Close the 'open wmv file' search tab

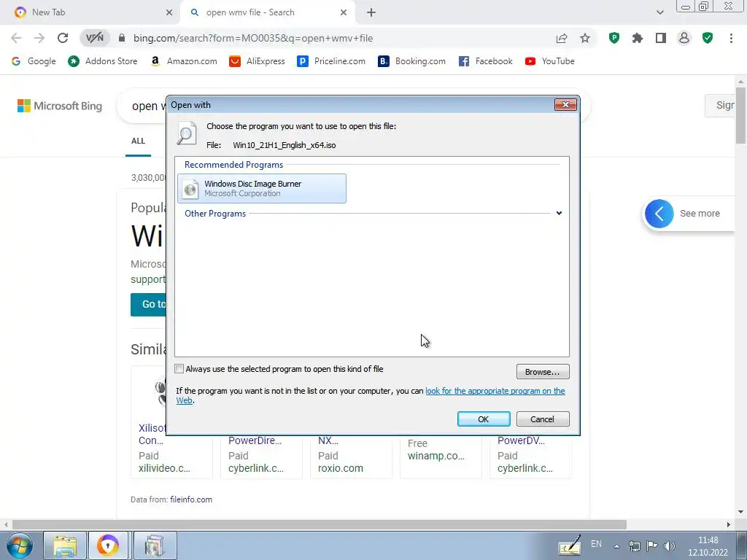(x=344, y=12)
